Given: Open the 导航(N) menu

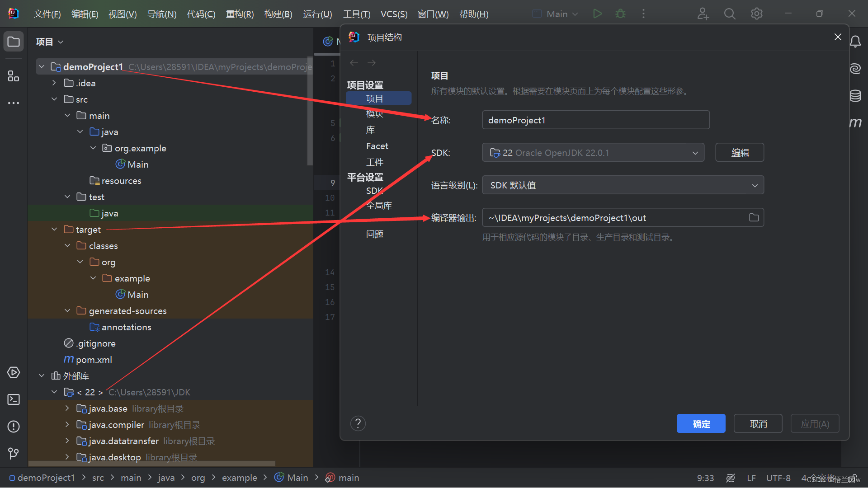Looking at the screenshot, I should (162, 14).
